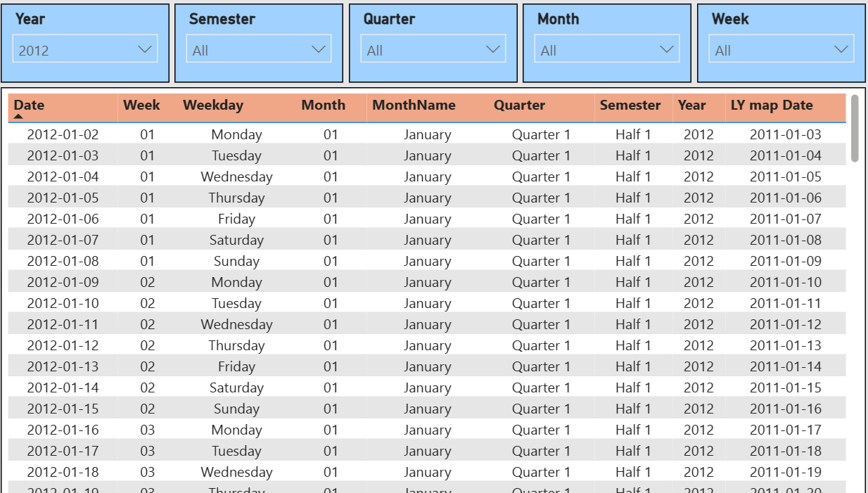Viewport: 868px width, 493px height.
Task: Select the 2012-01-16 date cell
Action: 63,430
